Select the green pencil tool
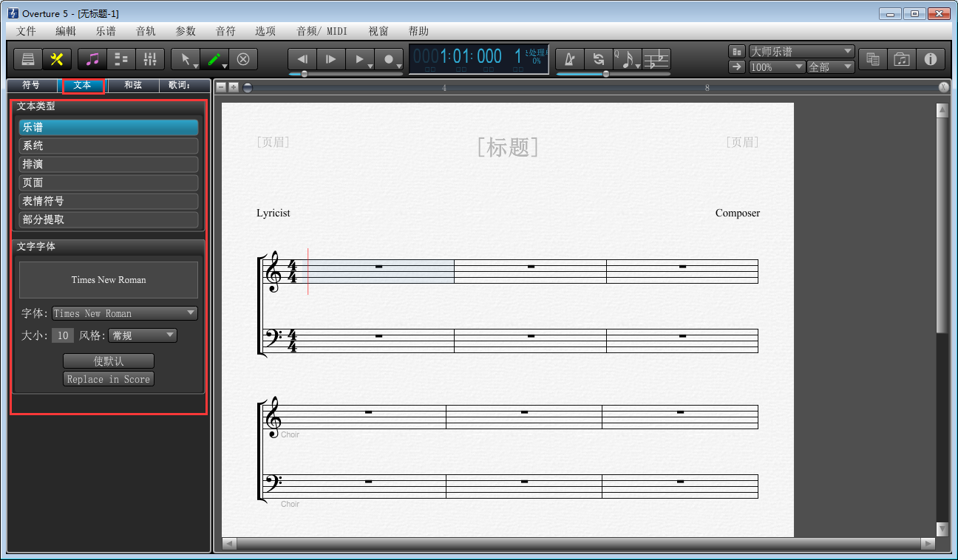The width and height of the screenshot is (958, 560). click(213, 59)
